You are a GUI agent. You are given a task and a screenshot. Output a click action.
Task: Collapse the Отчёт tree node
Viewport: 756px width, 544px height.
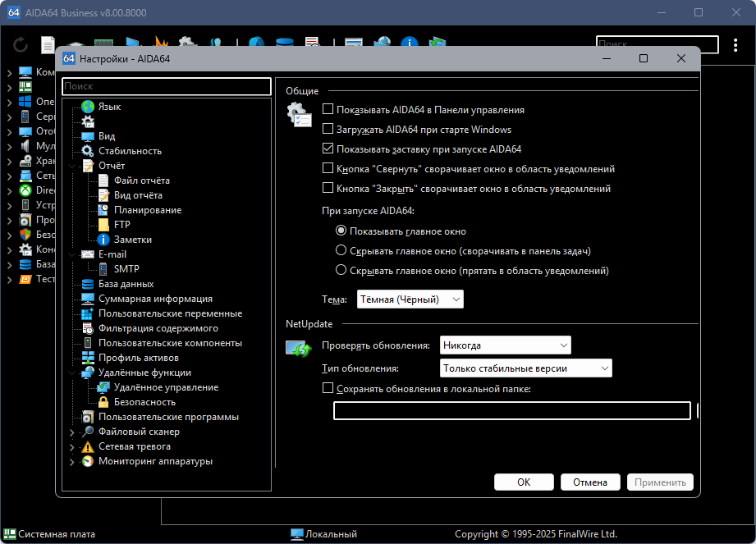pos(72,166)
